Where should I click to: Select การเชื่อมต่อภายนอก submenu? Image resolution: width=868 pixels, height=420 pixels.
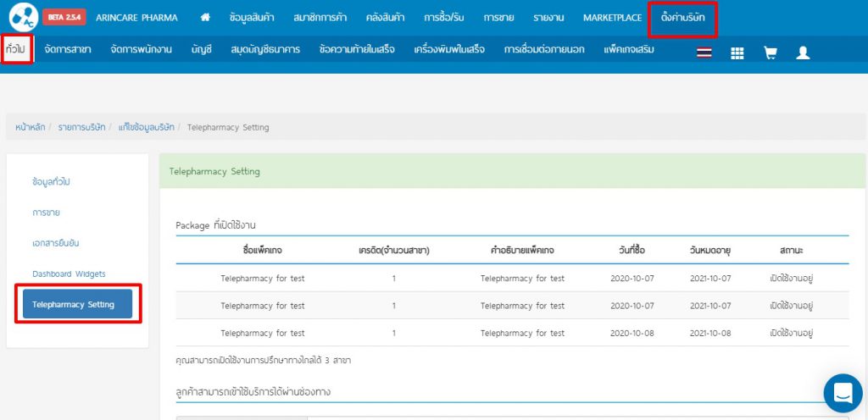(544, 49)
